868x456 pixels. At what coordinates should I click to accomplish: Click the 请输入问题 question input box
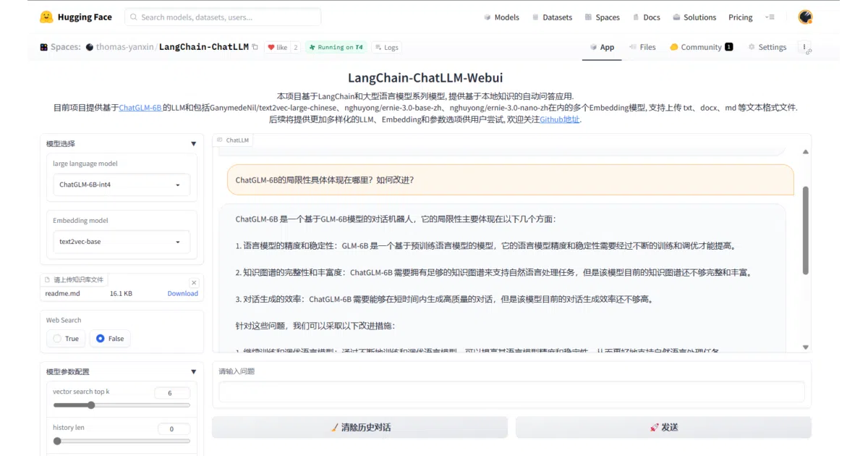click(x=511, y=392)
